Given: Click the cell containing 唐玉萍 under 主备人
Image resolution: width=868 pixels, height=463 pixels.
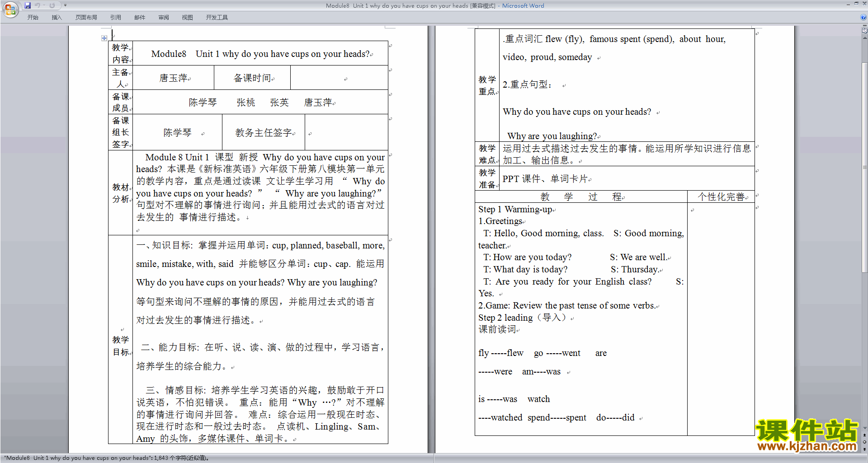Looking at the screenshot, I should [x=173, y=78].
